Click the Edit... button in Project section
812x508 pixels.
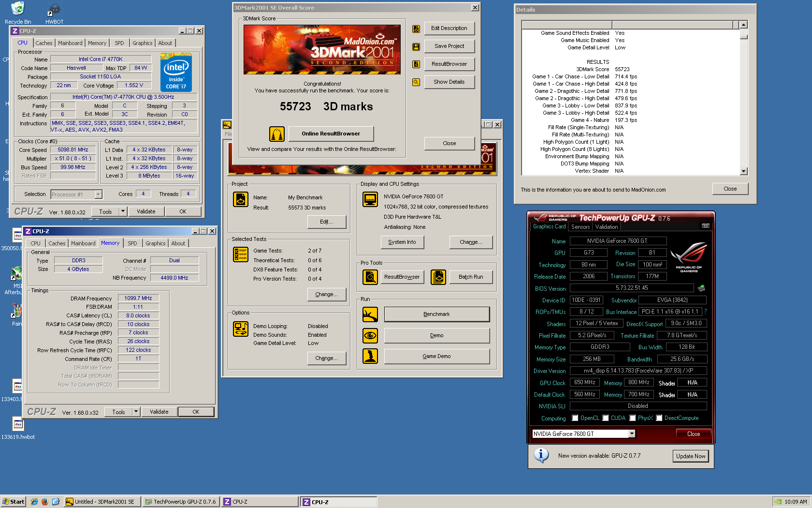click(327, 222)
